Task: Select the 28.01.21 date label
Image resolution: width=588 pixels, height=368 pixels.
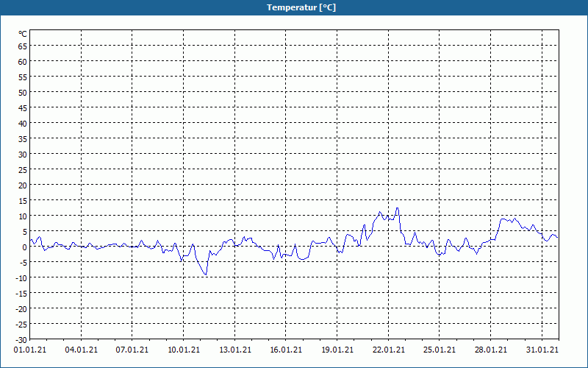Action: 490,350
